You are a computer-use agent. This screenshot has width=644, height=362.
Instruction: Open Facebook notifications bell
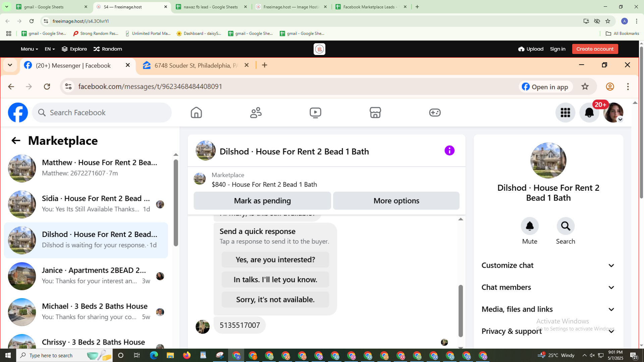click(589, 113)
